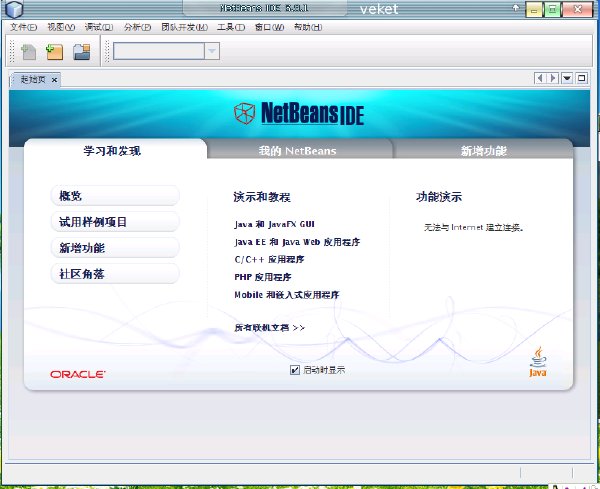Click the second toolbar drag handle grip

[x=107, y=51]
